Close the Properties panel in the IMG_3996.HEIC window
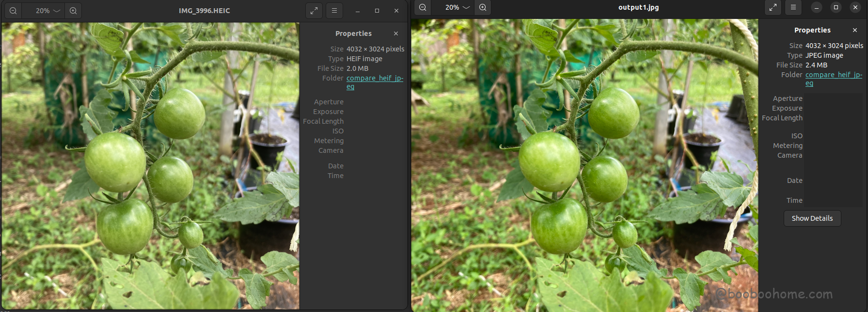Viewport: 868px width, 312px height. click(396, 33)
